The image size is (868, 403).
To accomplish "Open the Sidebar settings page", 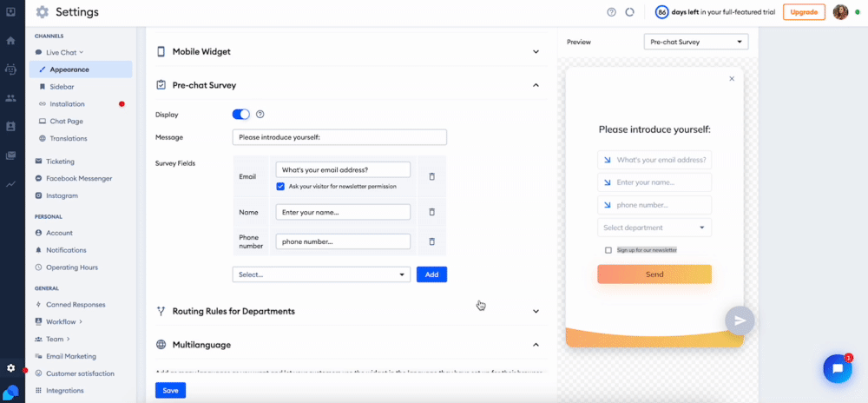I will (x=62, y=87).
